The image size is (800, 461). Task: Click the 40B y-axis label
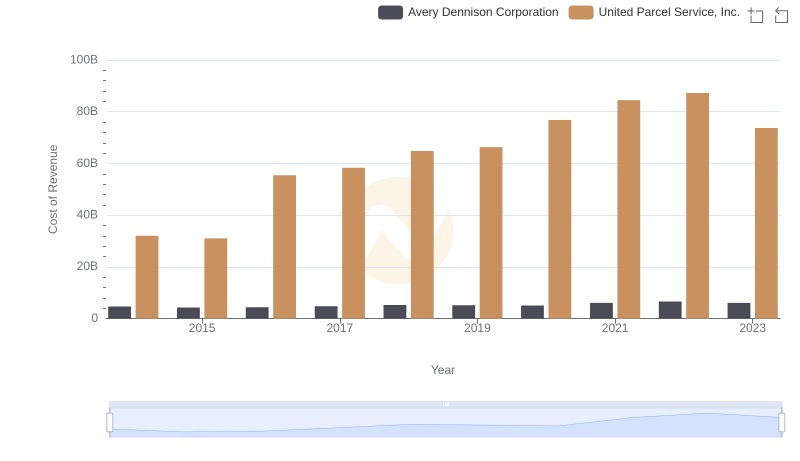[x=87, y=215]
